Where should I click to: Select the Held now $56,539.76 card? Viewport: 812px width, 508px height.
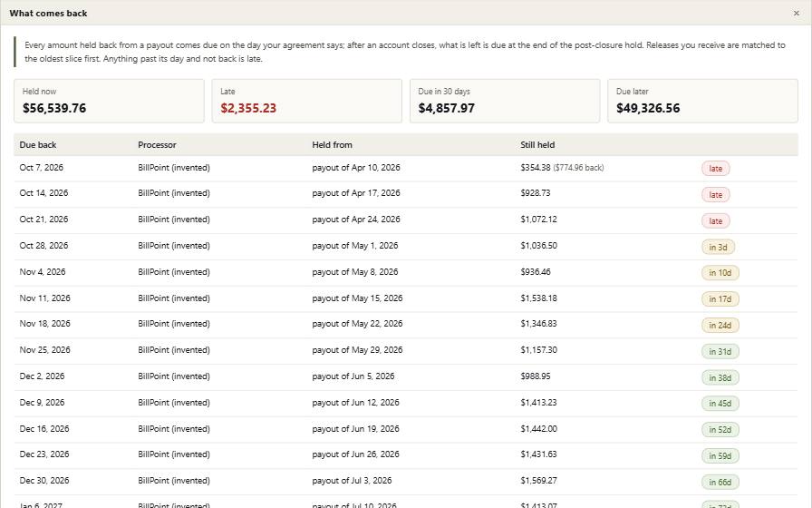click(110, 101)
